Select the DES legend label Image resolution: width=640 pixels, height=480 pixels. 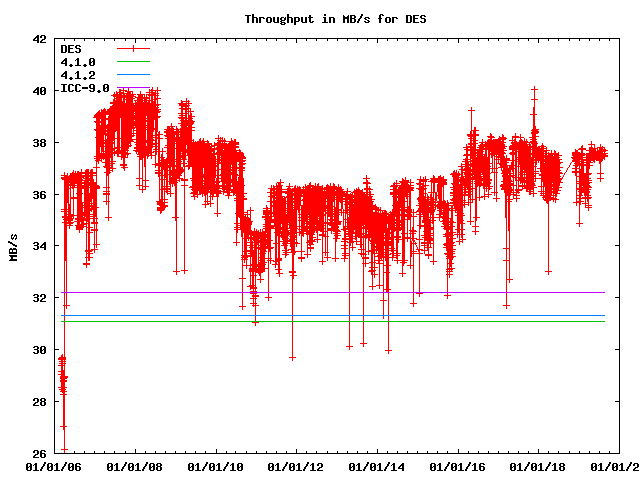click(71, 48)
